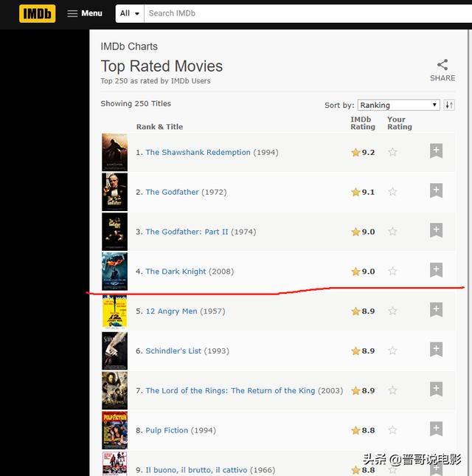
Task: Open the Sort by Ranking dropdown
Action: tap(398, 105)
